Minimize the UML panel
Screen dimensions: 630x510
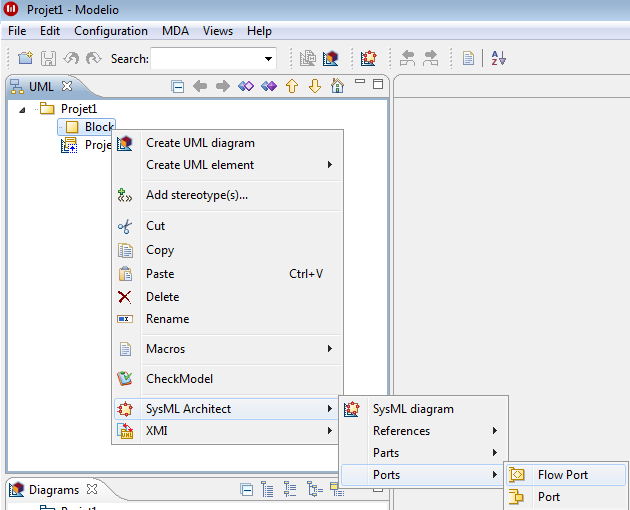[x=360, y=82]
